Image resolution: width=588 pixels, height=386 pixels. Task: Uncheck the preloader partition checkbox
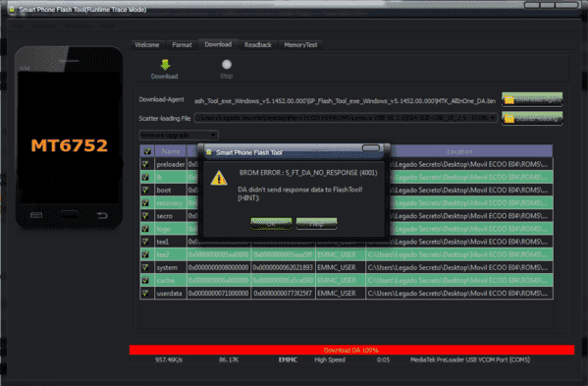[145, 164]
